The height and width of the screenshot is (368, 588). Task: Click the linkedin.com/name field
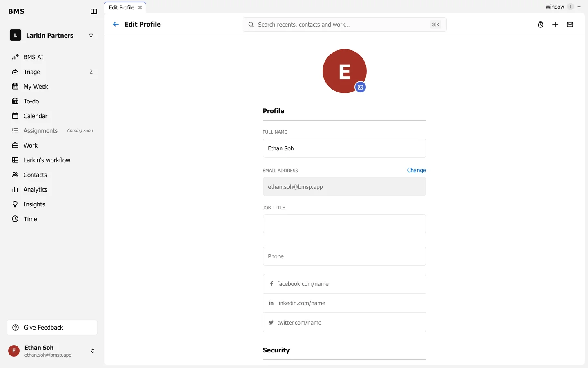[345, 303]
